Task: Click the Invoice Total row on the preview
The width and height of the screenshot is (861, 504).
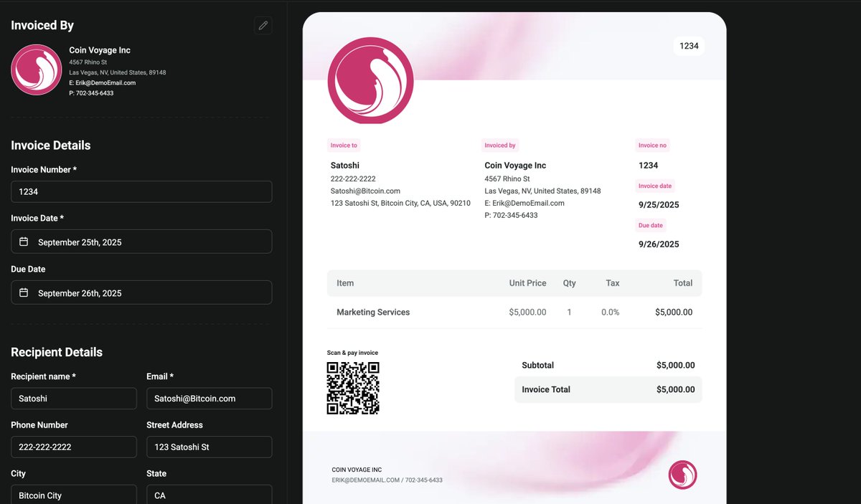Action: pyautogui.click(x=608, y=389)
